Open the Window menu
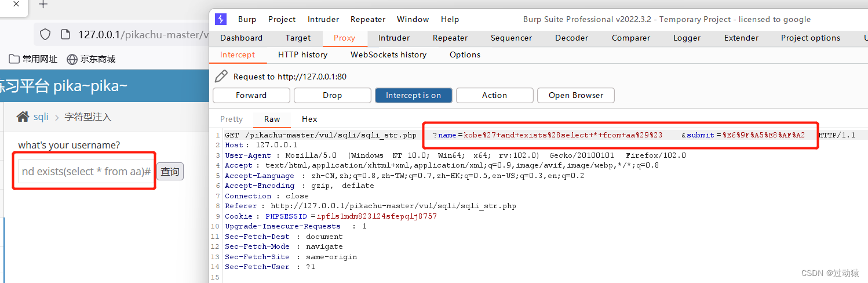This screenshot has height=283, width=868. click(x=413, y=19)
